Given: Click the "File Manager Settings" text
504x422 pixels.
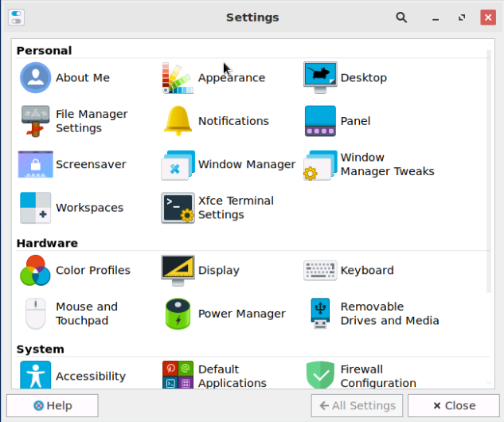Looking at the screenshot, I should coord(92,121).
